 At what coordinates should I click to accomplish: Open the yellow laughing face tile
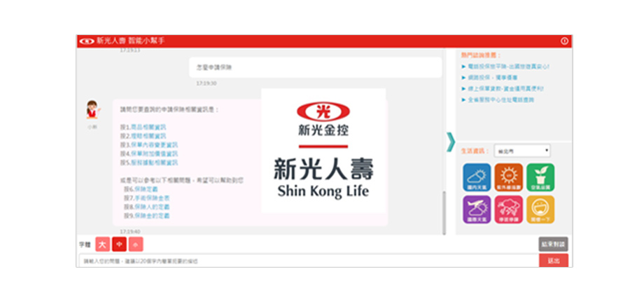point(540,210)
